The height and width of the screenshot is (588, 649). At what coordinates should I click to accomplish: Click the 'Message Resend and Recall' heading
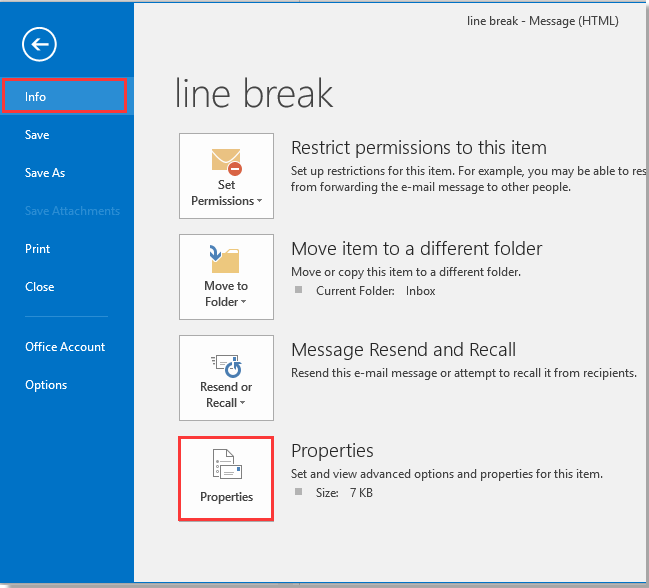coord(403,350)
